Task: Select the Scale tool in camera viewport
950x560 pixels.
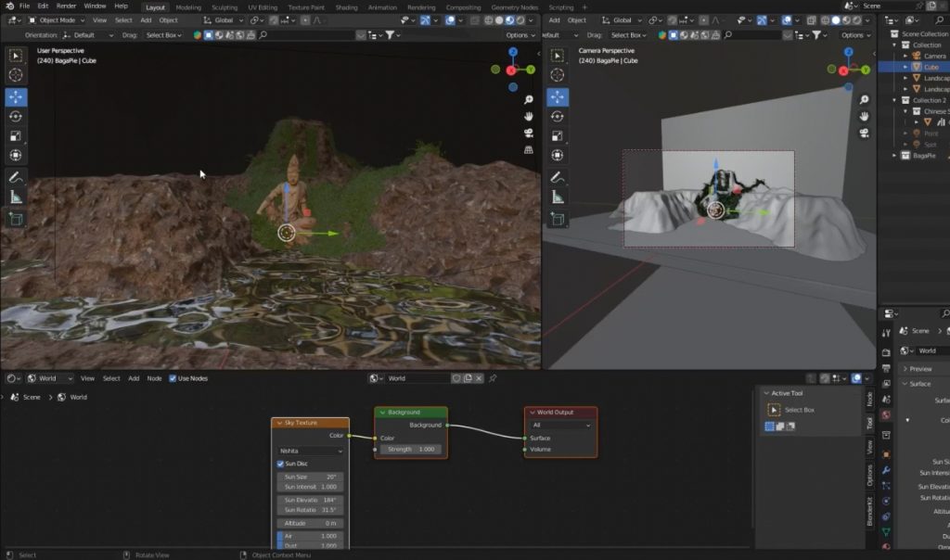Action: pyautogui.click(x=558, y=136)
